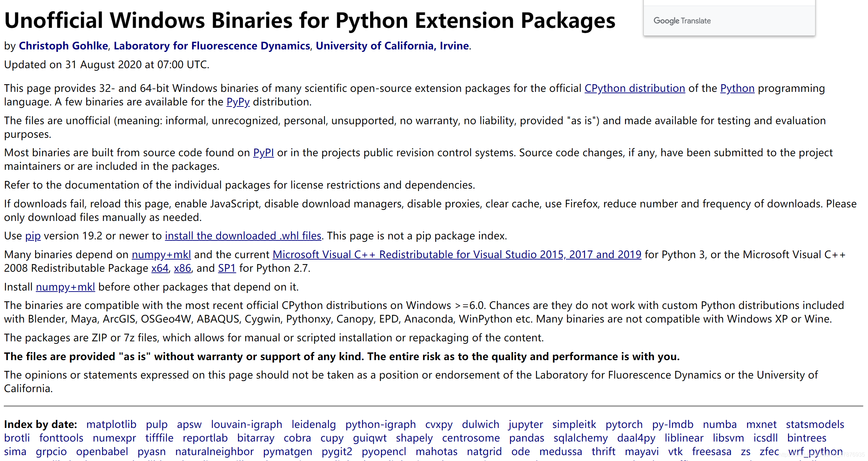
Task: Click the x86 redistributable link
Action: point(182,268)
